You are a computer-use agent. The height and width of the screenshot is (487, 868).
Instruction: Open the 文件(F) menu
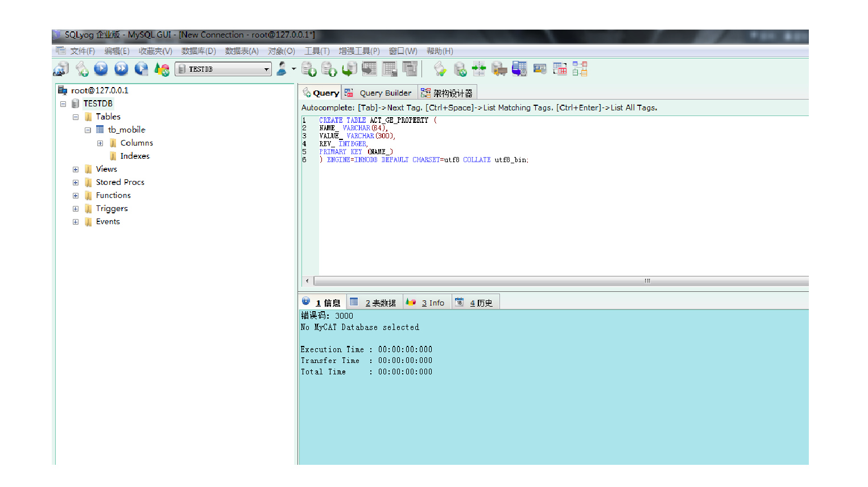pos(82,51)
